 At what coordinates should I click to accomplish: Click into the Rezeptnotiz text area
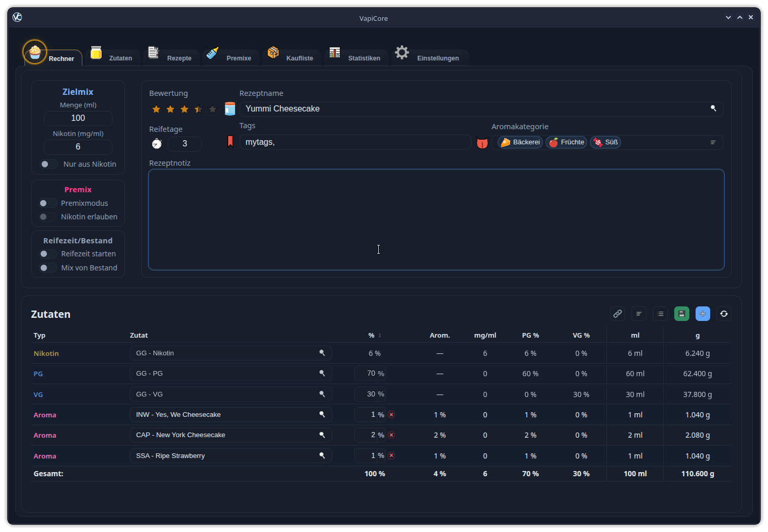point(436,219)
